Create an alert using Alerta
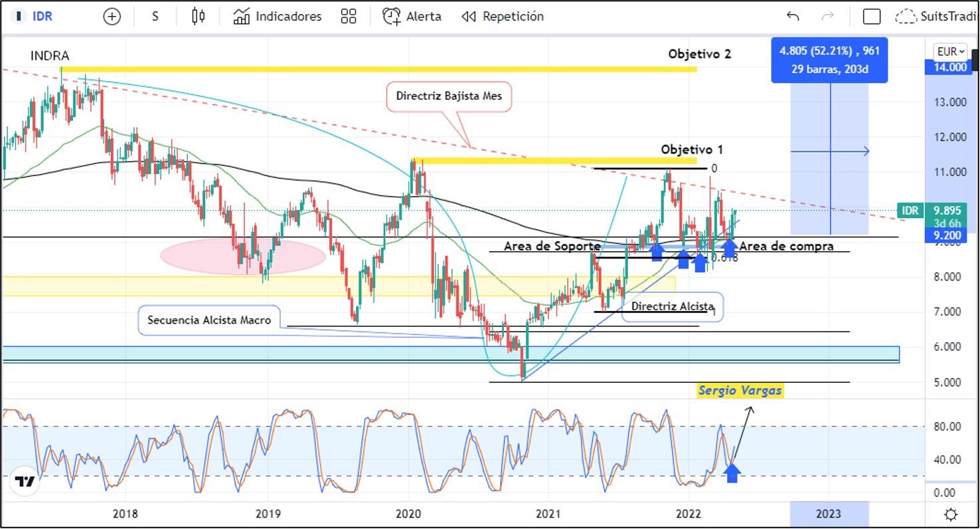 [x=412, y=17]
